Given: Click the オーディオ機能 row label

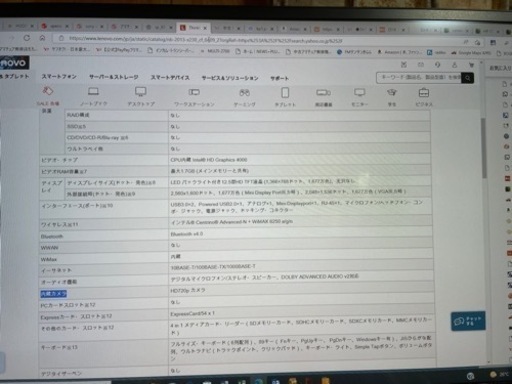Looking at the screenshot, I should (59, 282).
